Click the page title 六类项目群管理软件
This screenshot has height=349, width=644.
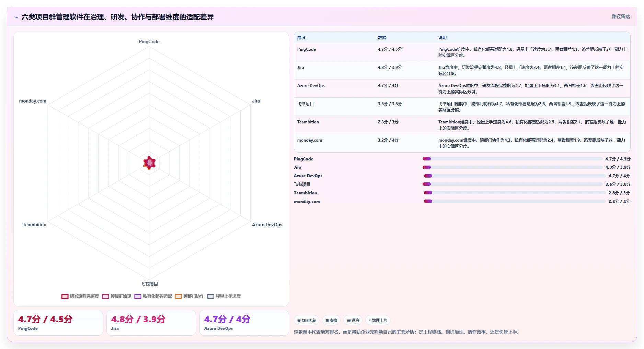[117, 17]
